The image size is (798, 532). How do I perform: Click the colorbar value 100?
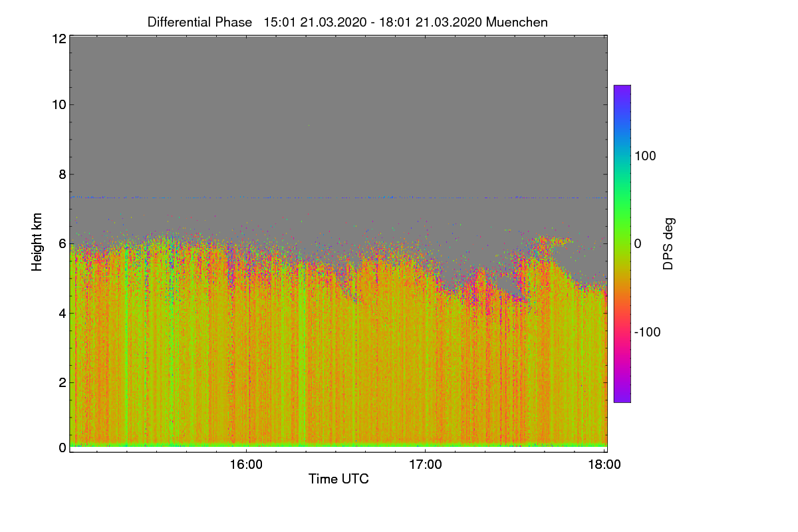click(x=645, y=156)
